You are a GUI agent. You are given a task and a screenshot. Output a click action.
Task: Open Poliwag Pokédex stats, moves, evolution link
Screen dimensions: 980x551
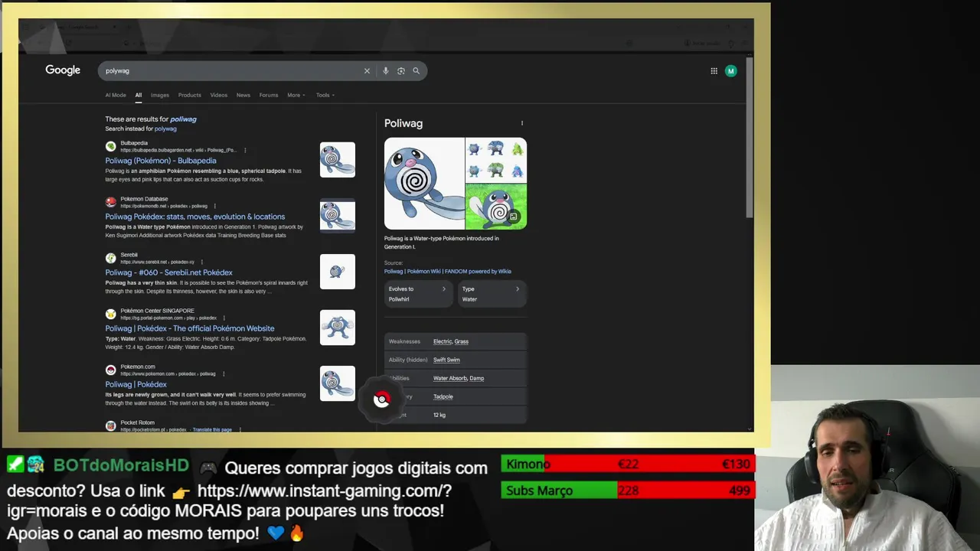pyautogui.click(x=195, y=217)
